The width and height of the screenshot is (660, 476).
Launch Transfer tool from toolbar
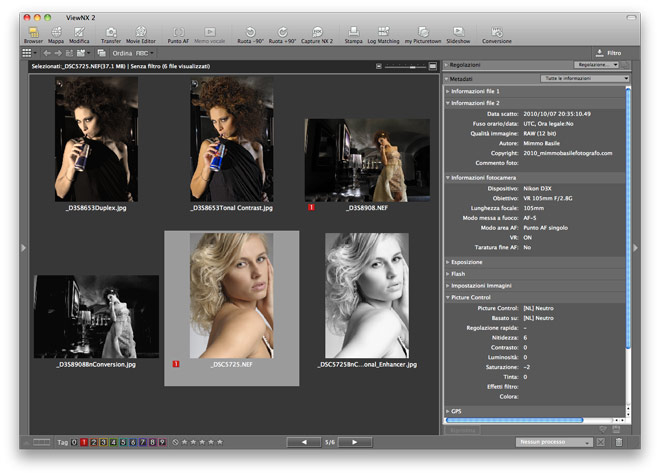click(x=111, y=32)
